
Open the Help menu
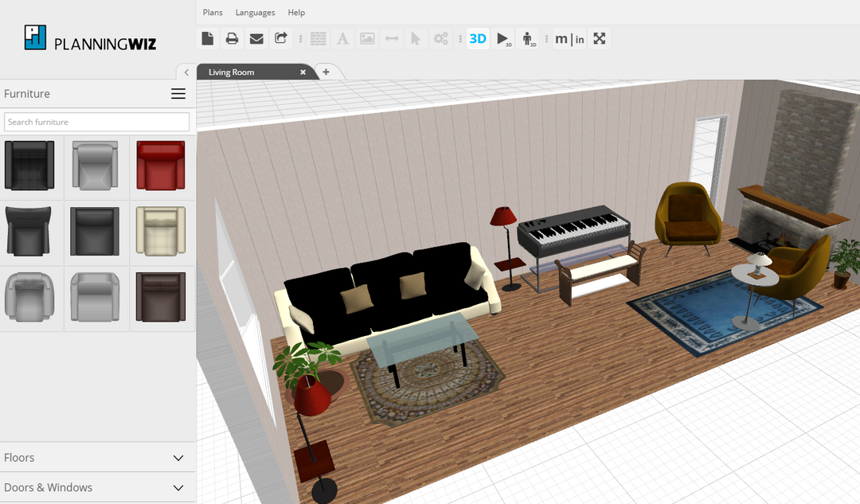click(296, 13)
